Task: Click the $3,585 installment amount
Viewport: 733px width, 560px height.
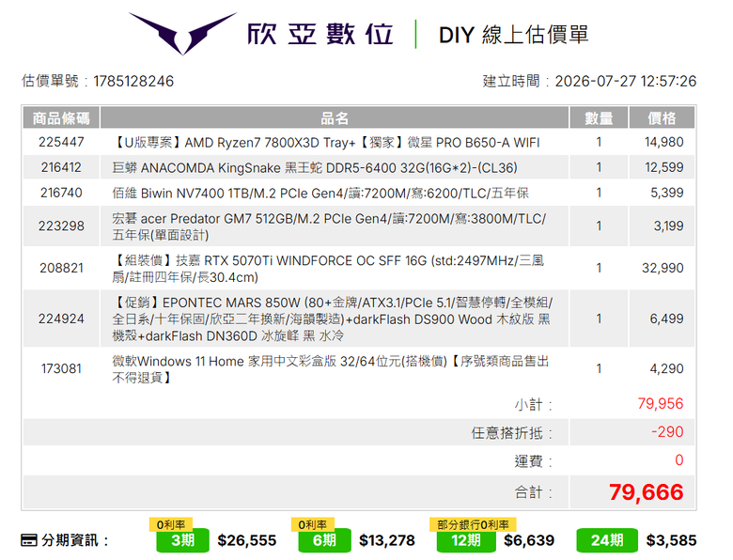Action: click(671, 540)
